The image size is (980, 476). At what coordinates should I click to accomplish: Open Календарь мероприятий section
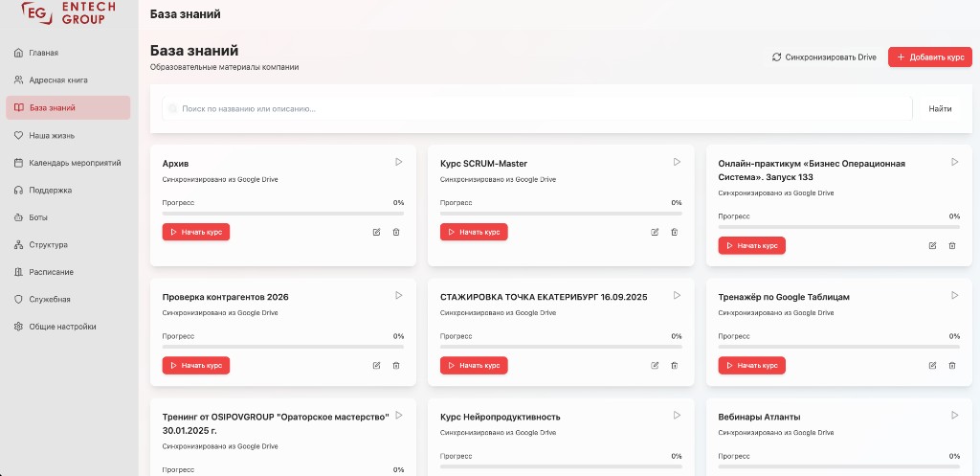[x=68, y=163]
